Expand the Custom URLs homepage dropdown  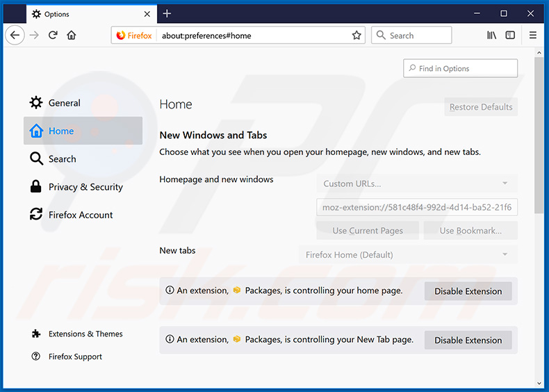[x=417, y=183]
